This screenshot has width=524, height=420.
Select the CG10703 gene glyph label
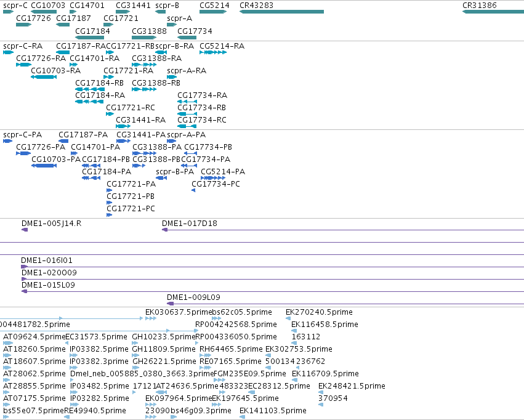(48, 6)
